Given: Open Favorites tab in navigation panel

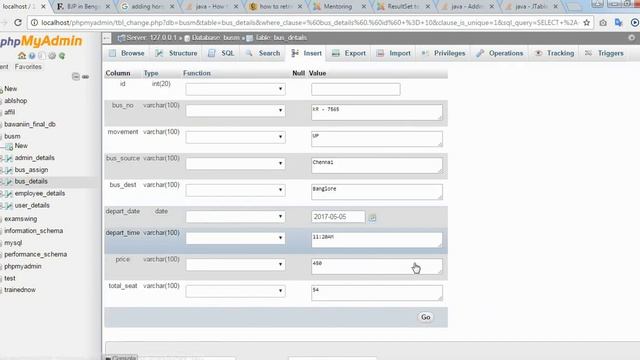Looking at the screenshot, I should (x=28, y=67).
